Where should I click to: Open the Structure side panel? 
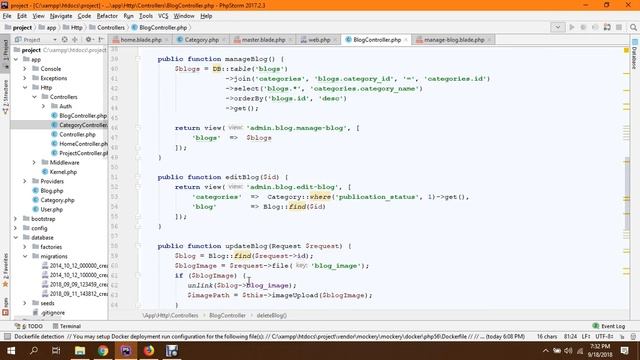tap(5, 96)
